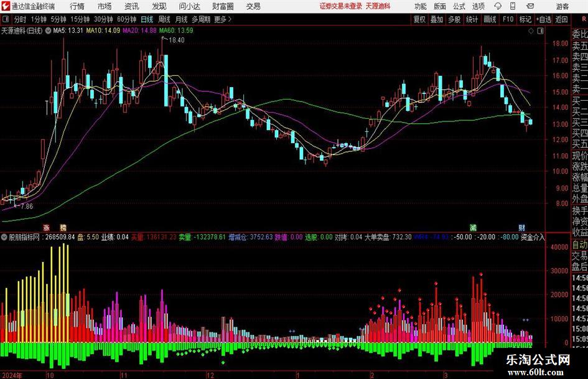Switch to the 分时 chart tab
588x379 pixels.
tap(21, 19)
